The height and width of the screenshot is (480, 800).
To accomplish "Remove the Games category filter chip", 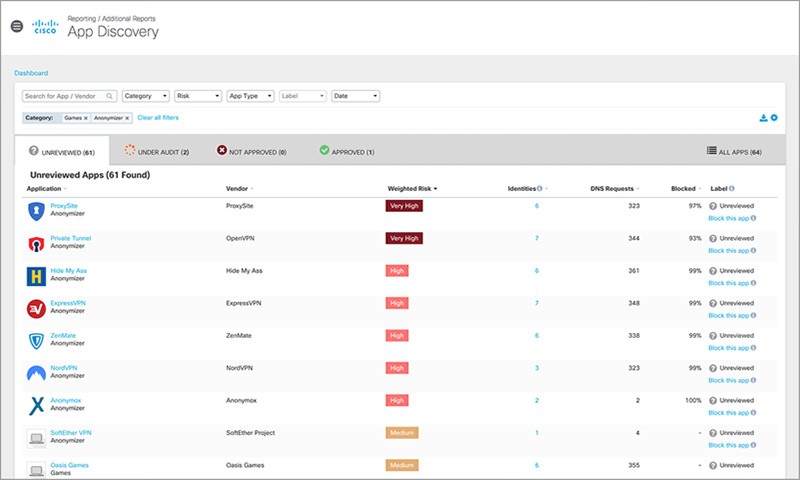I will (x=86, y=118).
